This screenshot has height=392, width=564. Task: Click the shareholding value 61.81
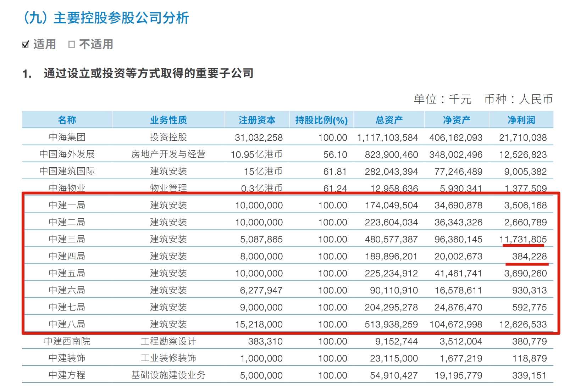coord(335,172)
